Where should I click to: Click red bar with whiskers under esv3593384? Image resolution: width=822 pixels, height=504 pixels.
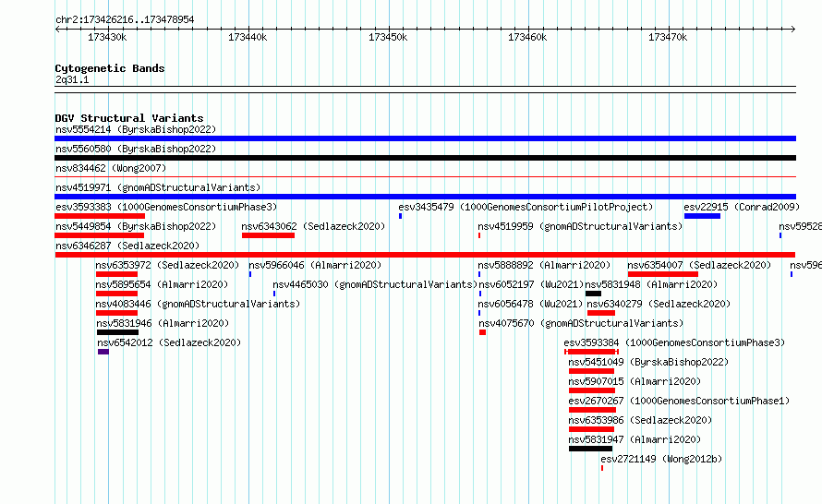(x=591, y=352)
